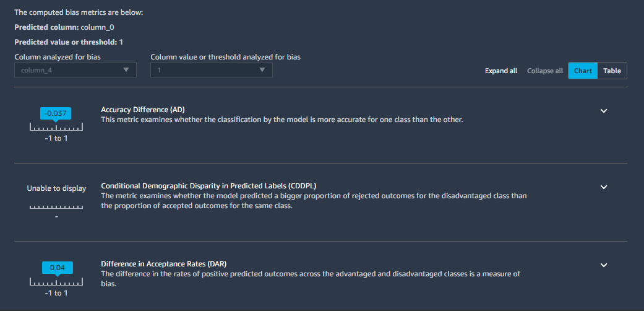Open the column value or threshold dropdown
Screen dimensions: 644x311
(211, 71)
